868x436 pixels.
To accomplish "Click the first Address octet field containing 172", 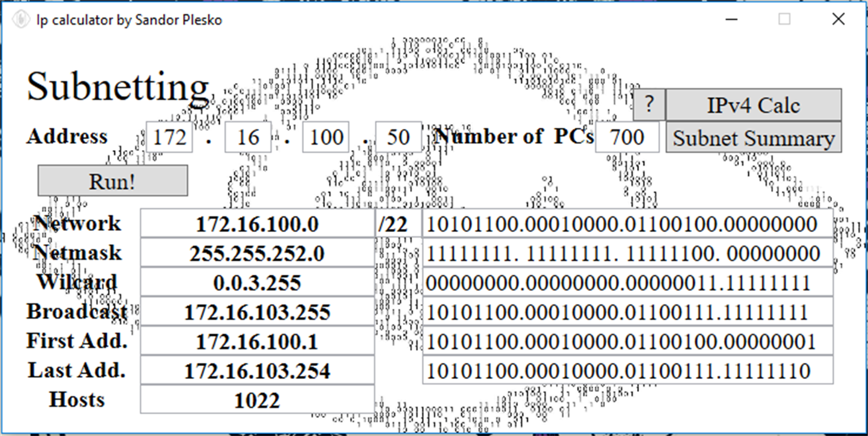I will click(169, 137).
